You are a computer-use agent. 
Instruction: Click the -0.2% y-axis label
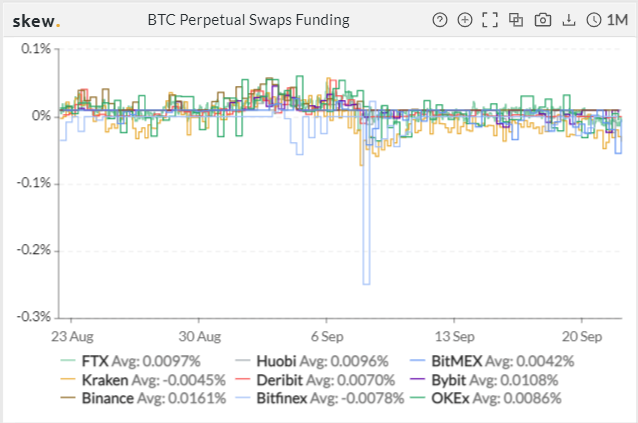34,250
